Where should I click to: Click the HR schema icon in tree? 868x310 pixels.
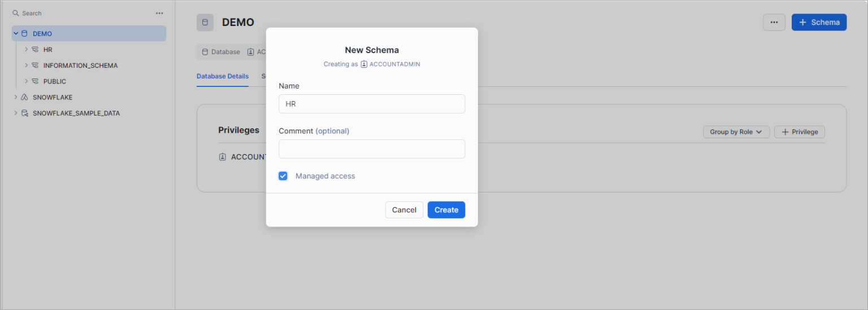(x=35, y=50)
